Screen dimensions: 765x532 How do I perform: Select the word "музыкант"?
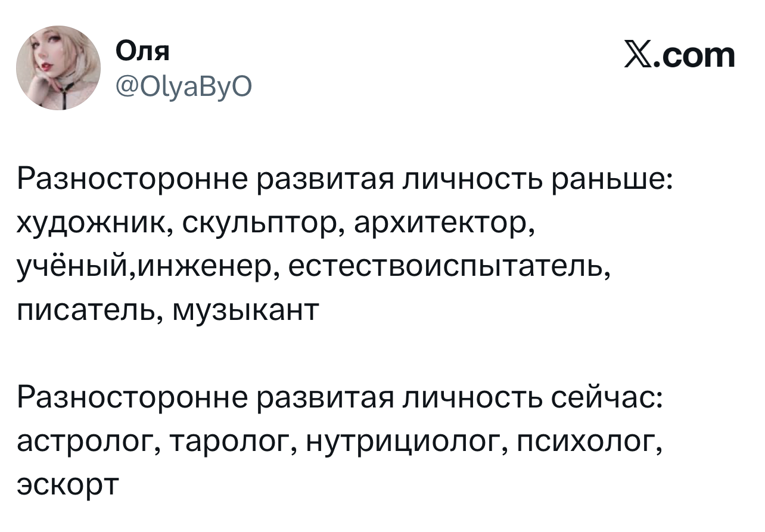244,310
